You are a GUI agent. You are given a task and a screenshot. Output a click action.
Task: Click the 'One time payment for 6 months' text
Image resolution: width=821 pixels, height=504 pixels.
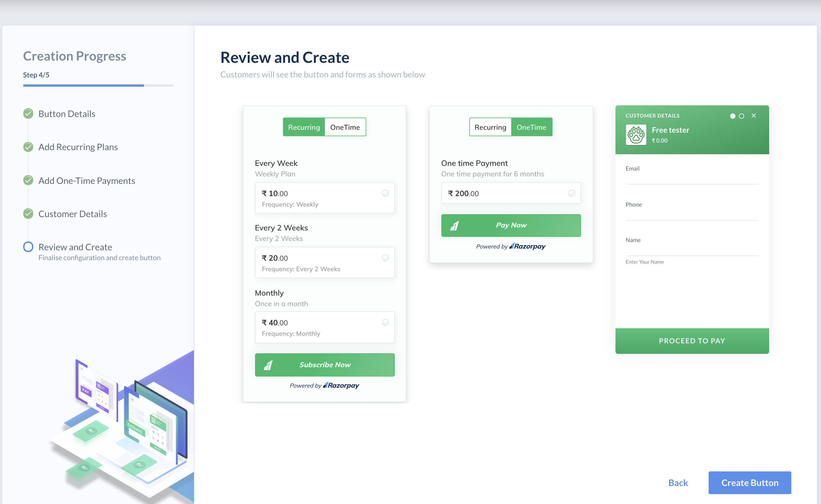[x=493, y=174]
